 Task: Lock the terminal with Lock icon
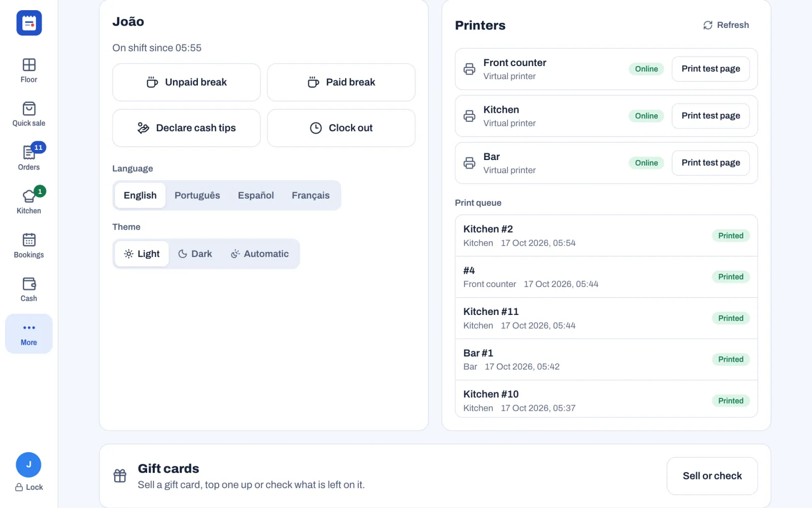pyautogui.click(x=29, y=487)
